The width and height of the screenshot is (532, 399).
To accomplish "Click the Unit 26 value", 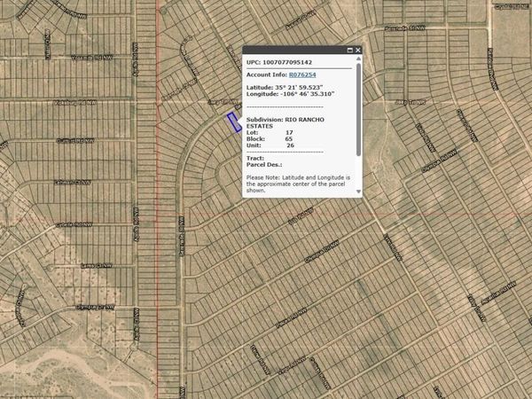I will [x=291, y=145].
